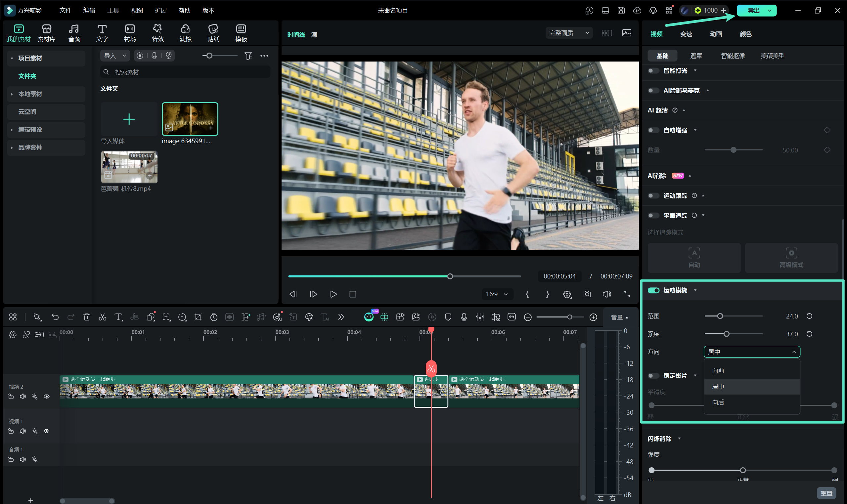Enable the 智能打光 switch

pos(653,71)
